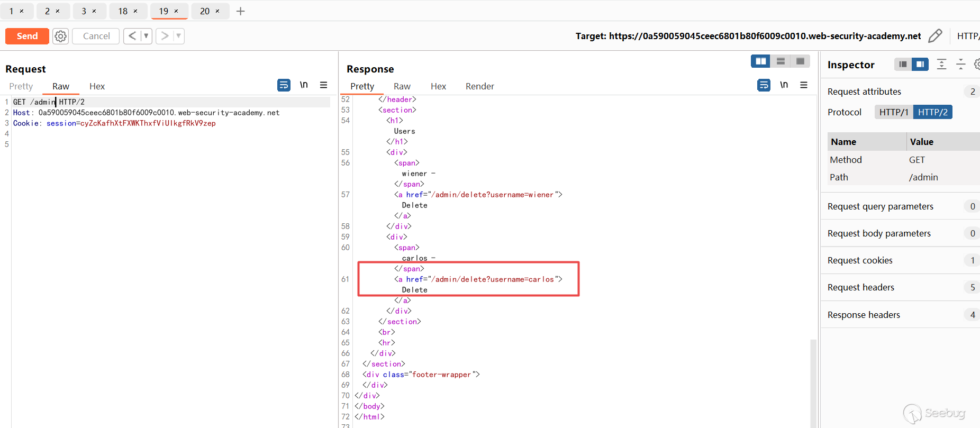Image resolution: width=980 pixels, height=428 pixels.
Task: Open the Hex tab in Request panel
Action: [x=97, y=86]
